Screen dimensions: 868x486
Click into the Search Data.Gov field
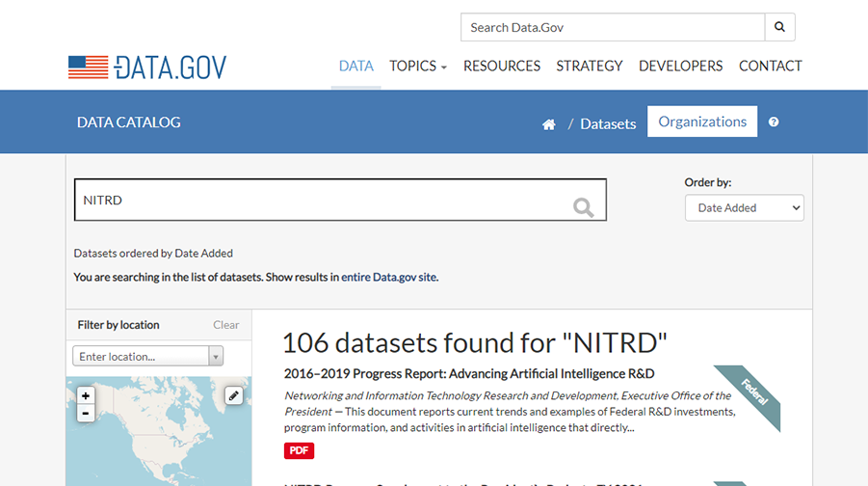tap(613, 27)
